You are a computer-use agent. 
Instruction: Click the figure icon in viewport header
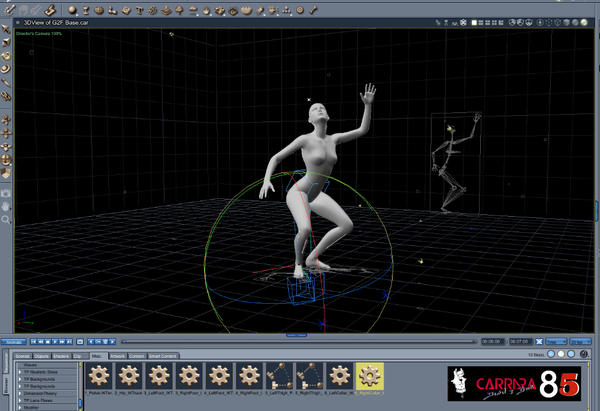446,23
